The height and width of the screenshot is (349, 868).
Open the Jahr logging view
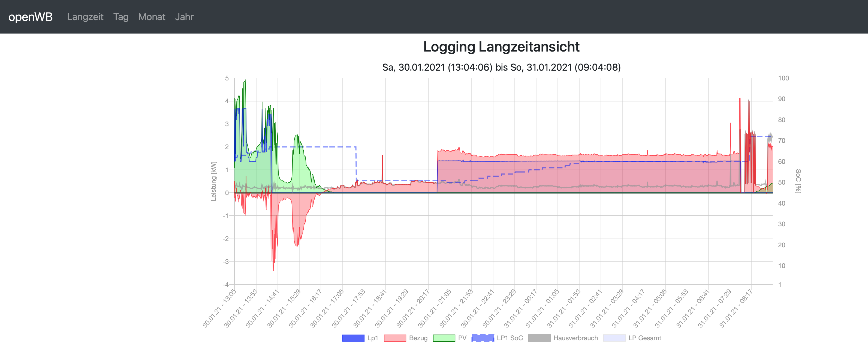click(x=184, y=17)
